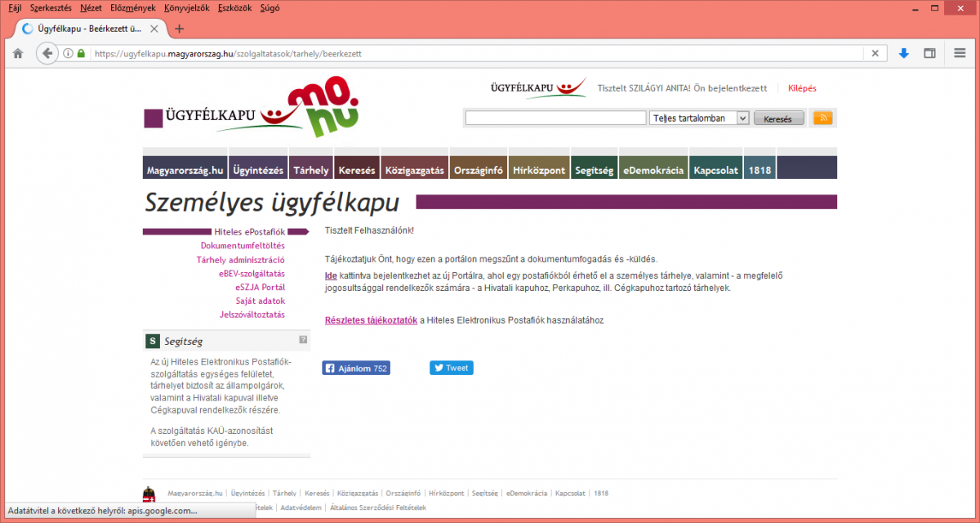Click the Facebook Ajánlom button
Screen dimensions: 980x523
[x=356, y=369]
